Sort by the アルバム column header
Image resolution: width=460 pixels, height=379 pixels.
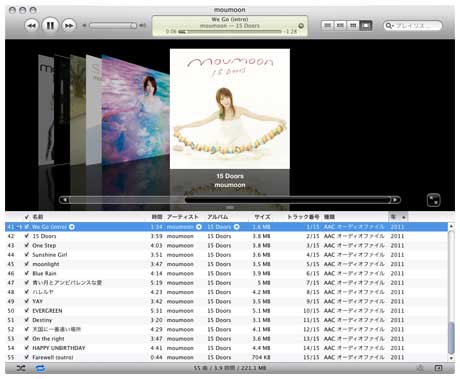[218, 217]
